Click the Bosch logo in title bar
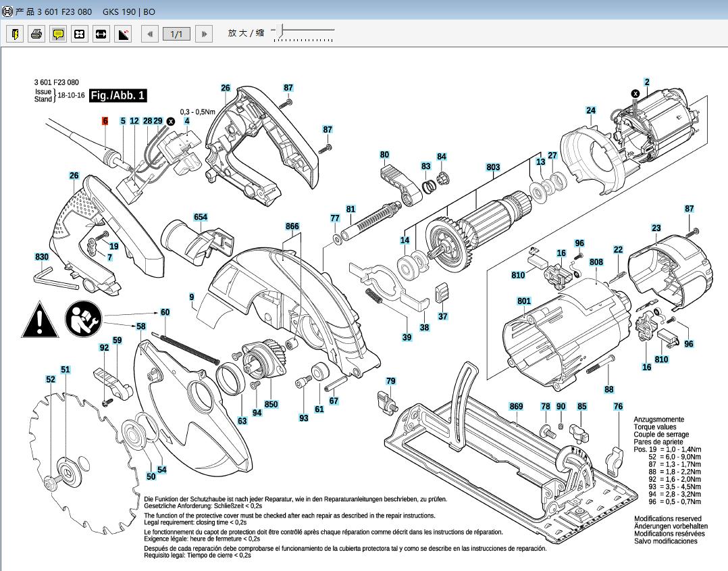Viewport: 728px width, 571px height. 7,11
